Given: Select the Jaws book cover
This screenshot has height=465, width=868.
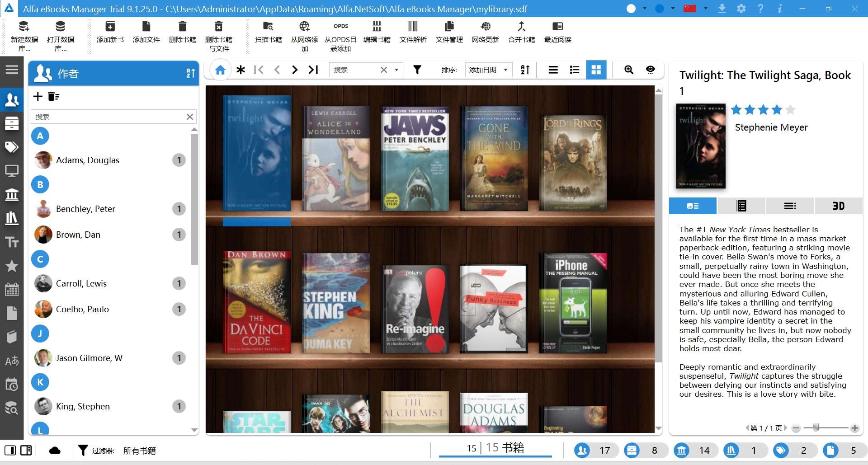Looking at the screenshot, I should [415, 159].
